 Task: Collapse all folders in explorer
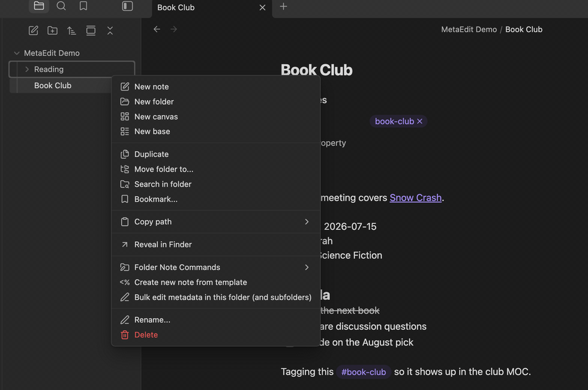click(x=110, y=31)
